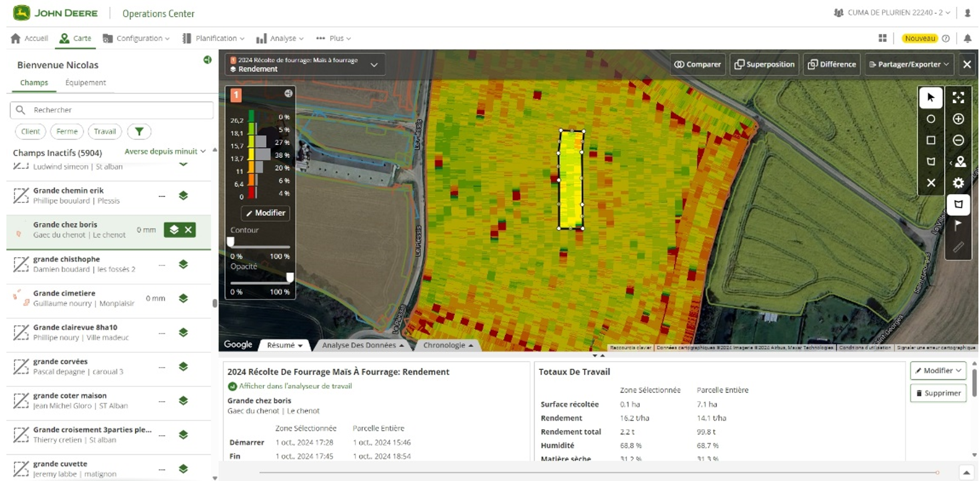Open the Analyse Des Données tab
This screenshot has height=481, width=980.
coord(363,345)
